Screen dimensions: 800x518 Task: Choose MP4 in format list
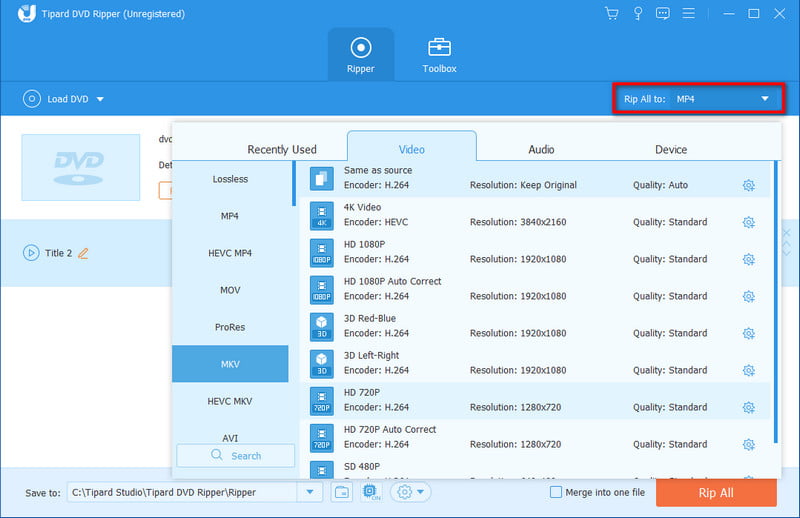[230, 216]
